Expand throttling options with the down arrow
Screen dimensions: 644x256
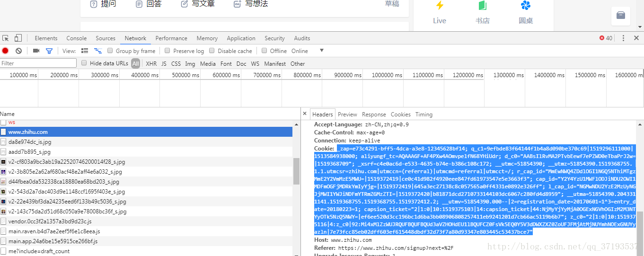click(322, 51)
